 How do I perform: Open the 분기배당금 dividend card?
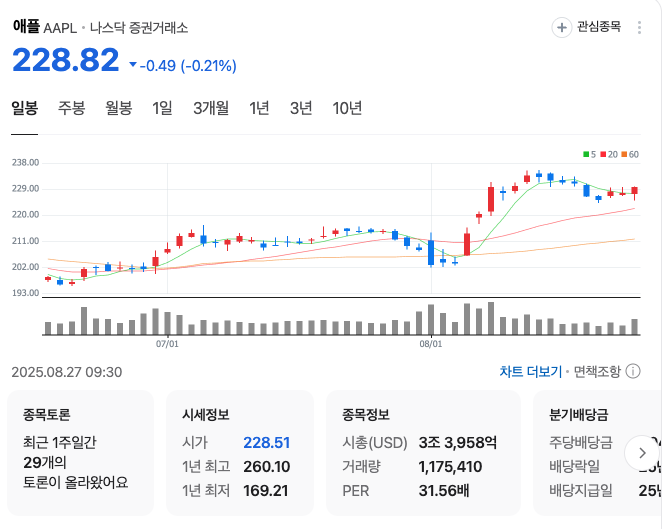597,453
